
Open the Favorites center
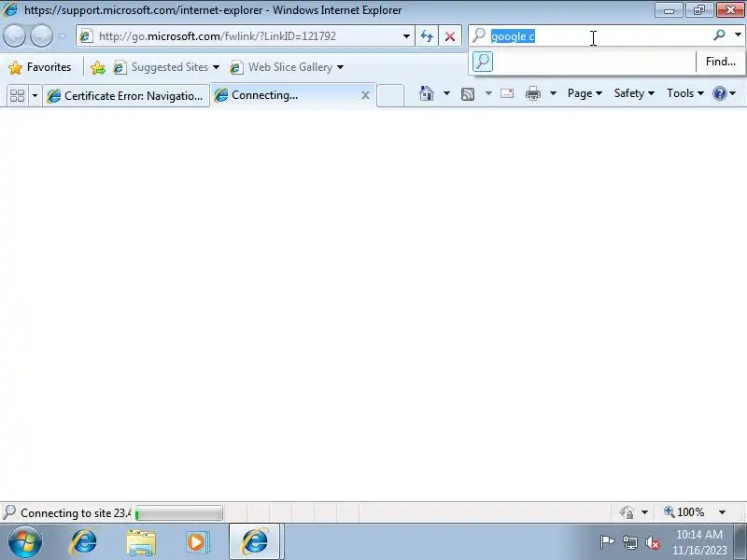click(40, 67)
